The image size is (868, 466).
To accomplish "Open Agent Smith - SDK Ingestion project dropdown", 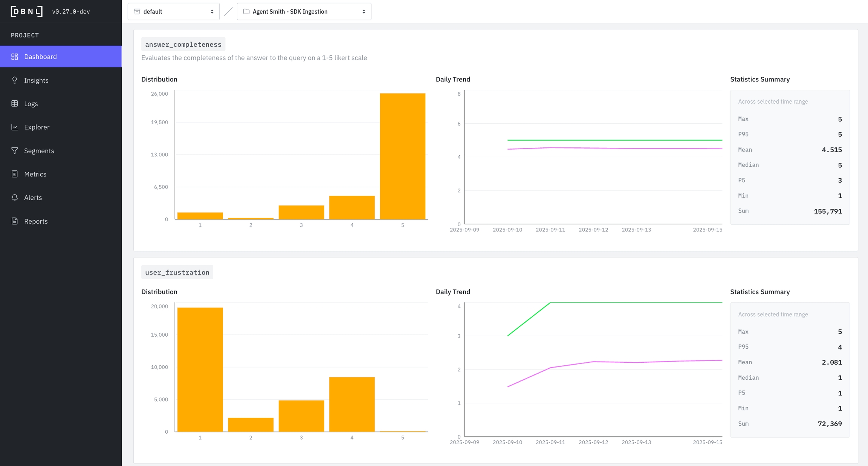I will coord(304,12).
